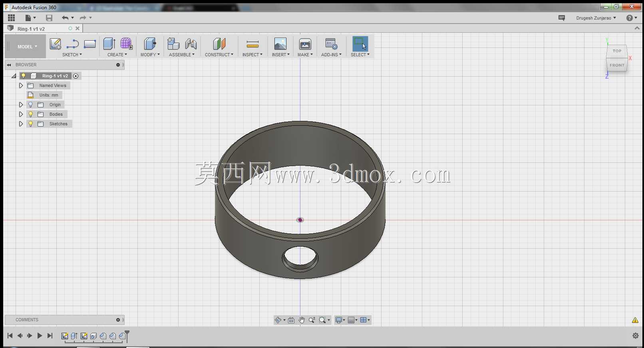Click play on the timeline
Screen dimensions: 644x348
(40, 336)
